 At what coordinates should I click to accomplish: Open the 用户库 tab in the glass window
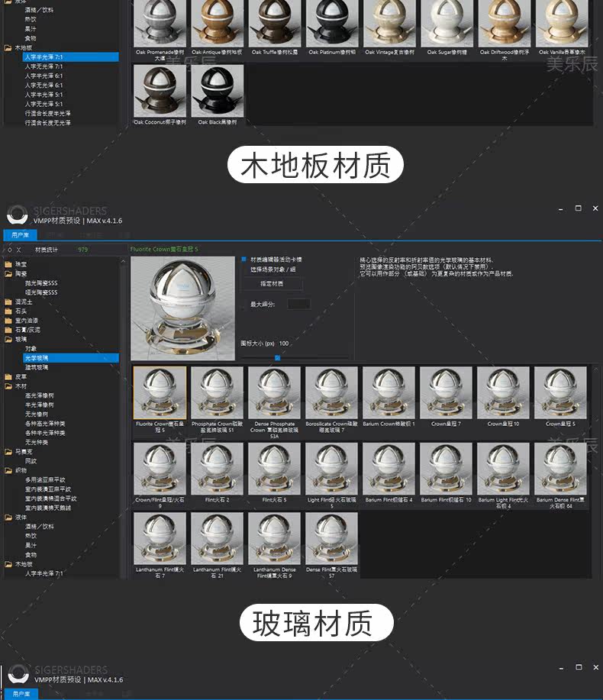(20, 235)
